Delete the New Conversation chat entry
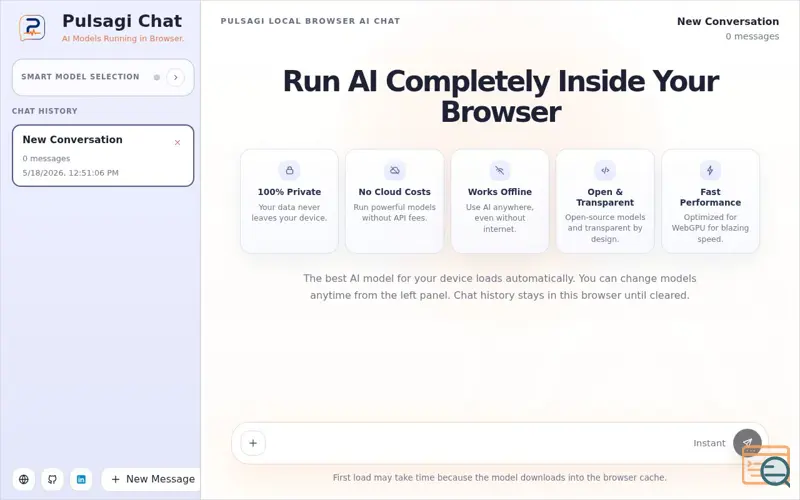 [178, 142]
